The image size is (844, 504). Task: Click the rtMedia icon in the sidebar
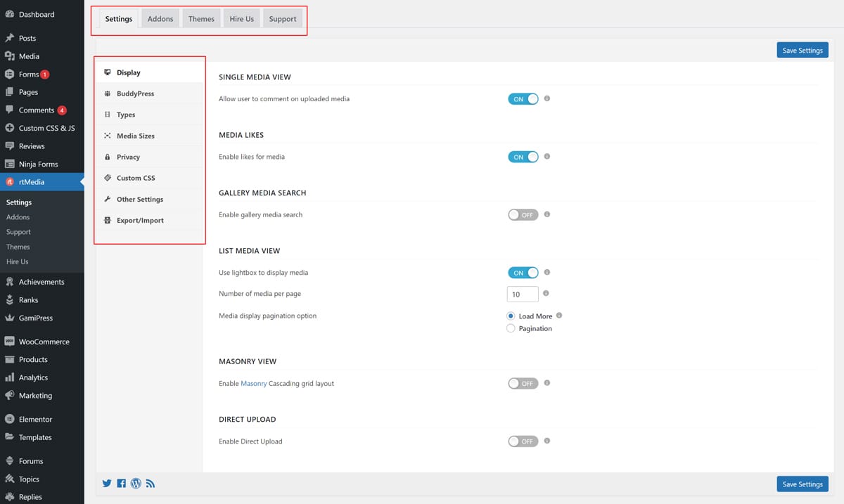[x=9, y=182]
